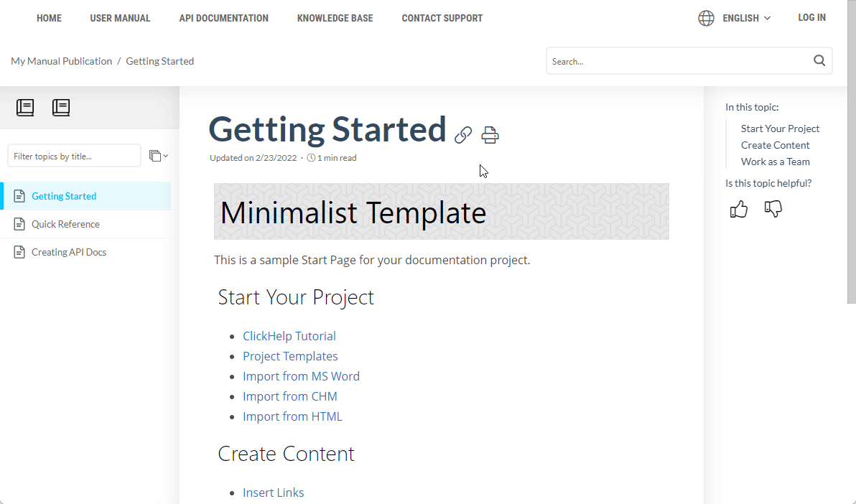
Task: Click the vertical page scrollbar
Action: pos(851,179)
